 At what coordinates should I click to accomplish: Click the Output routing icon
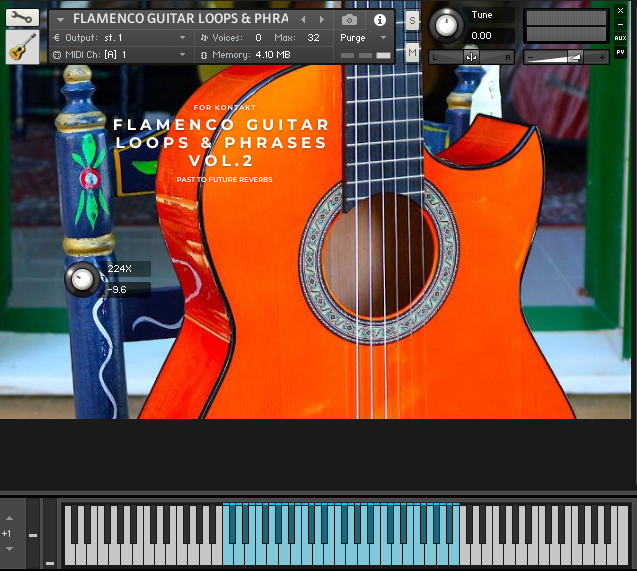point(56,37)
